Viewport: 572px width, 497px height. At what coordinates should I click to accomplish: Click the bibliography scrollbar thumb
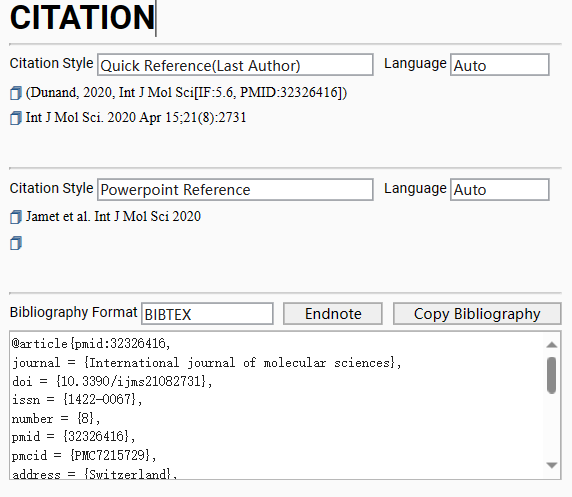pos(552,375)
